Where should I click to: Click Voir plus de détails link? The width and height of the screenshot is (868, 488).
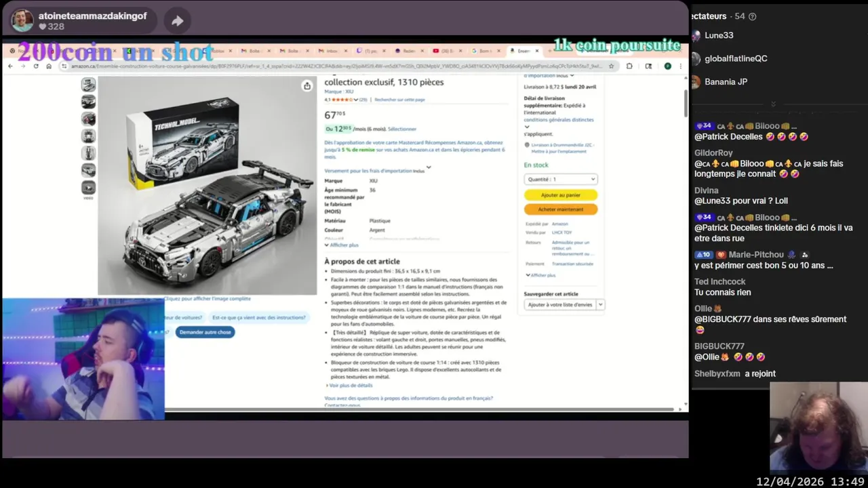point(350,385)
